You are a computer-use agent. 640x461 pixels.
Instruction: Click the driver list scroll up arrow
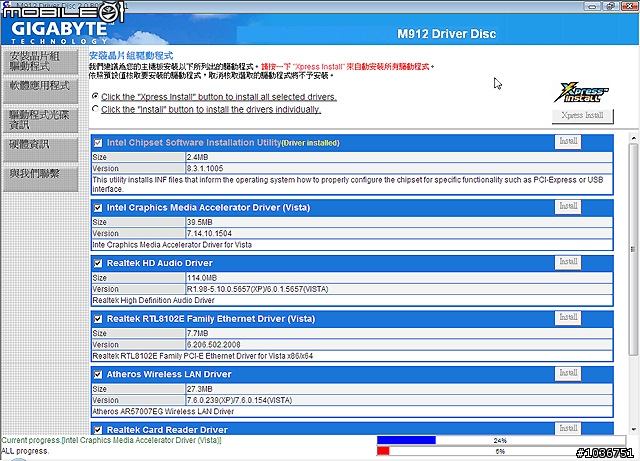coord(633,138)
